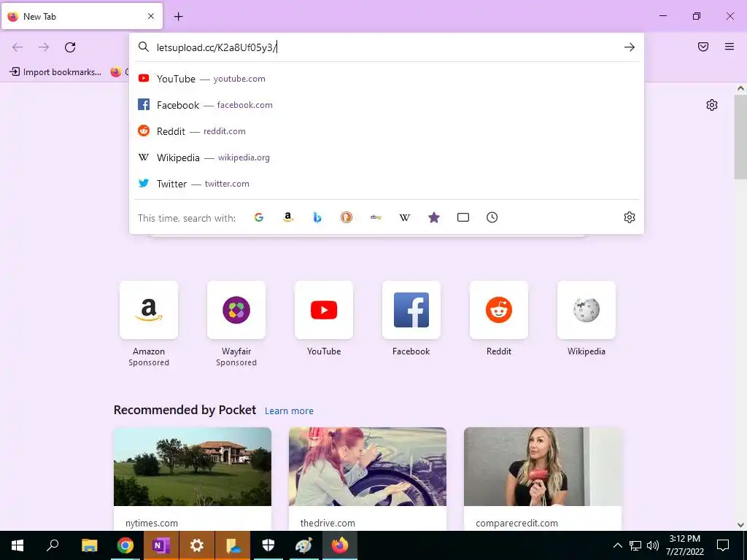Screen dimensions: 747x560
Task: Select the Twitter suggestion in dropdown
Action: point(387,183)
